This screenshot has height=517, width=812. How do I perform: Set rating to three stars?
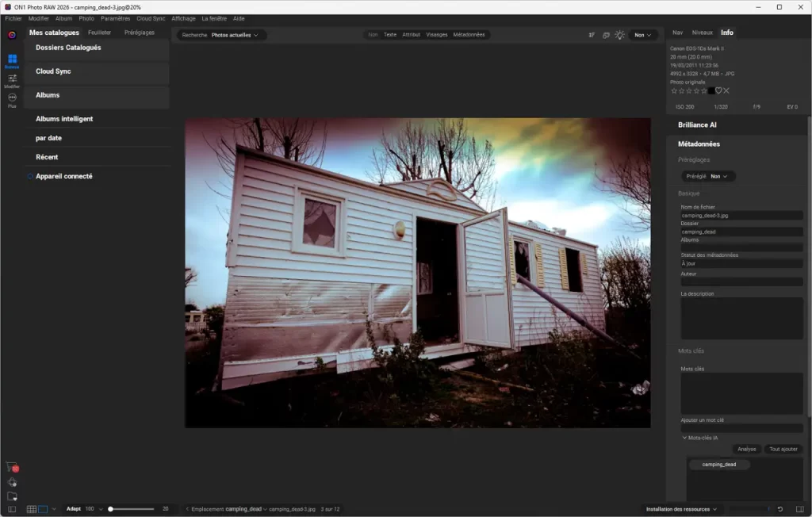click(689, 90)
